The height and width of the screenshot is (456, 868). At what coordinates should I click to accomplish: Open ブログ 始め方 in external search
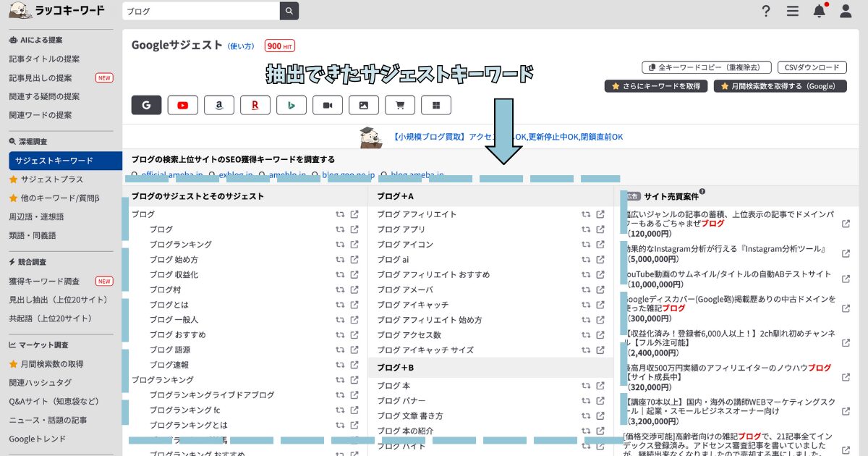coord(354,260)
